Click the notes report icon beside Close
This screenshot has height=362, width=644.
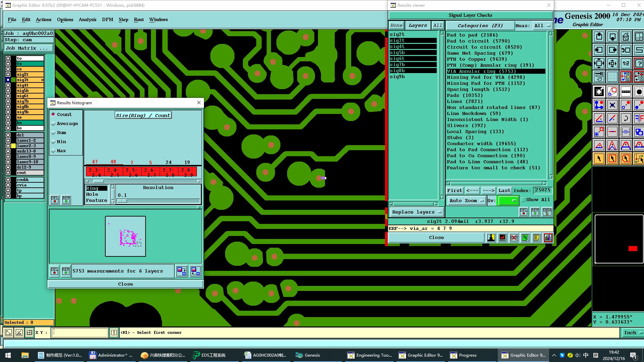[536, 238]
